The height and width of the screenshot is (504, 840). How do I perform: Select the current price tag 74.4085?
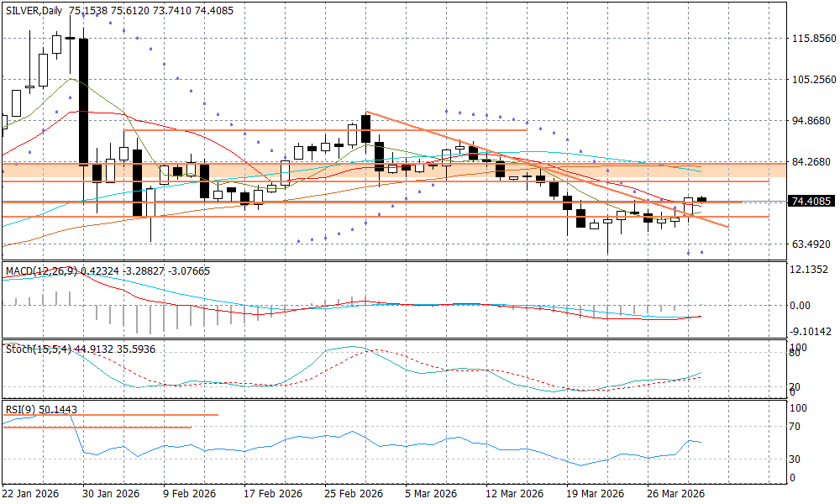tap(811, 202)
